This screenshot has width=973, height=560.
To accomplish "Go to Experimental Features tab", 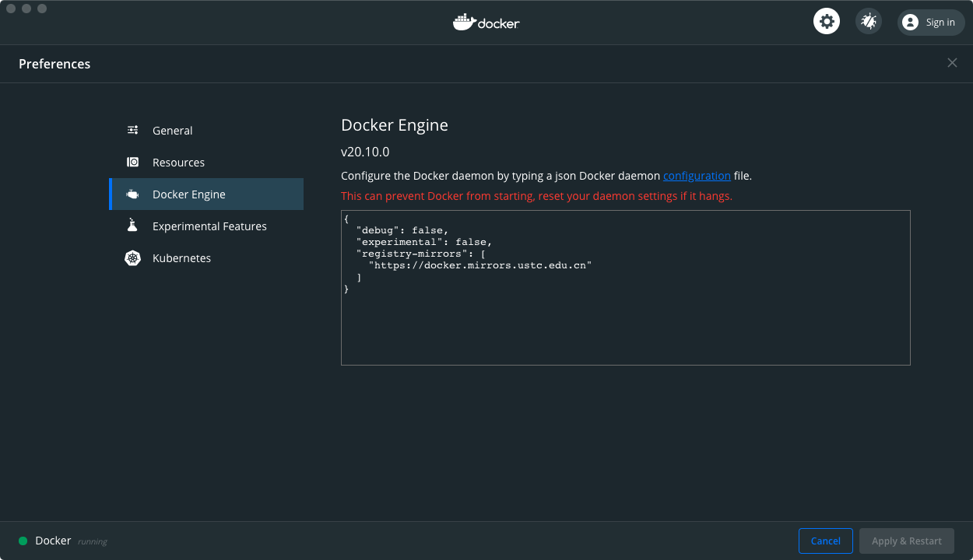I will (206, 226).
